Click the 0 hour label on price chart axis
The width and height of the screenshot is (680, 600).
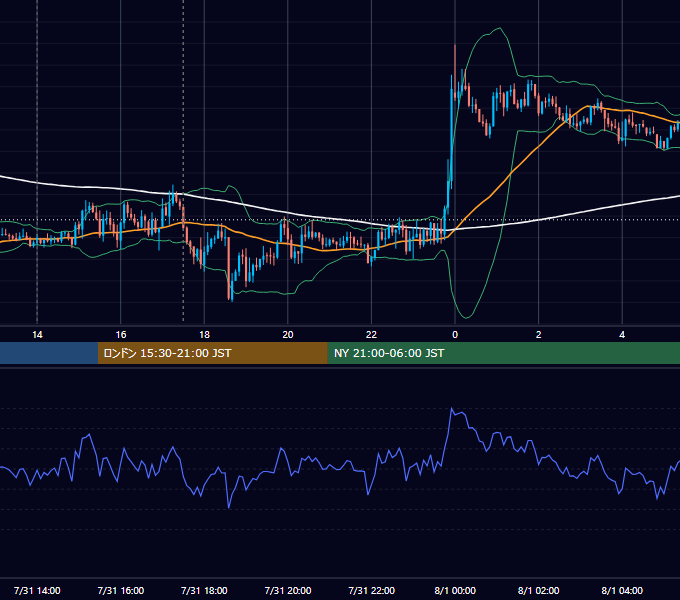click(x=455, y=335)
